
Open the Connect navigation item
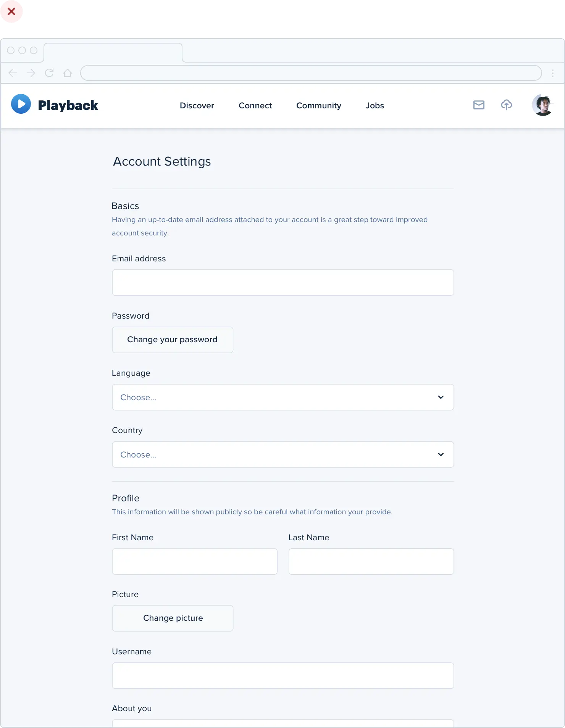(255, 106)
